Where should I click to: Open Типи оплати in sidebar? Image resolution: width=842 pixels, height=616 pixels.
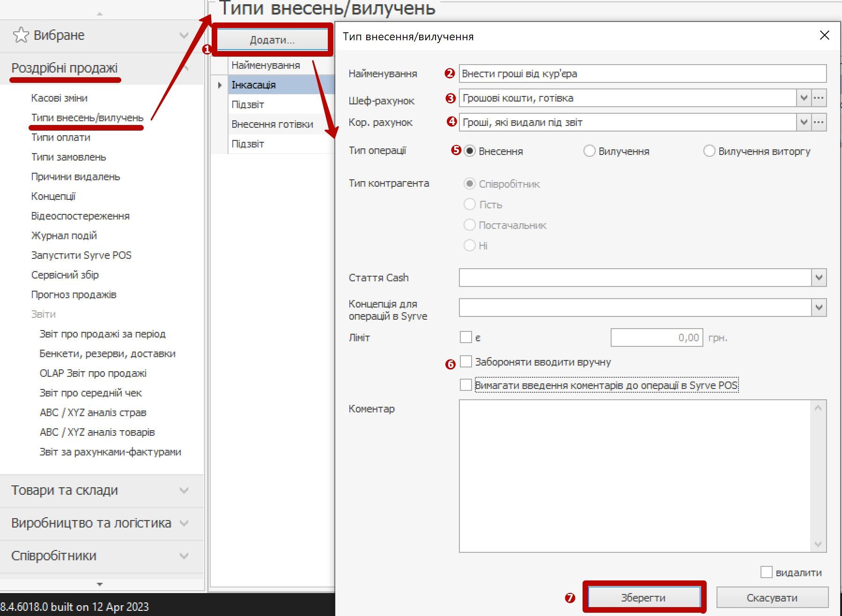[x=61, y=137]
